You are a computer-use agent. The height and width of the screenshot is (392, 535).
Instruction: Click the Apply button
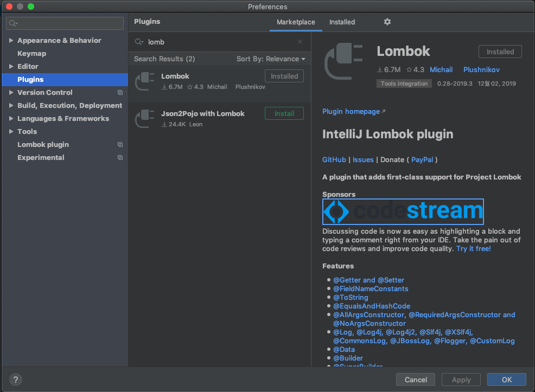(x=461, y=380)
